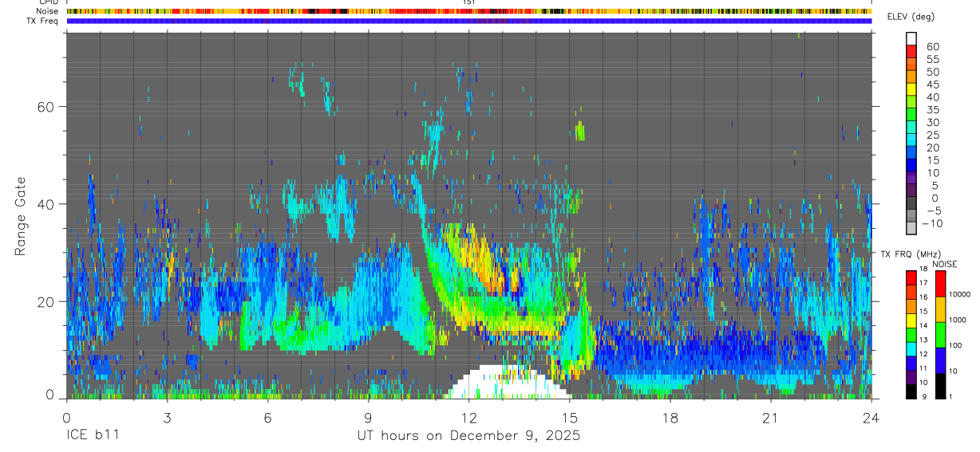Click the multicolored Noise strip above the plot
Screen dimensions: 980x452
point(468,11)
